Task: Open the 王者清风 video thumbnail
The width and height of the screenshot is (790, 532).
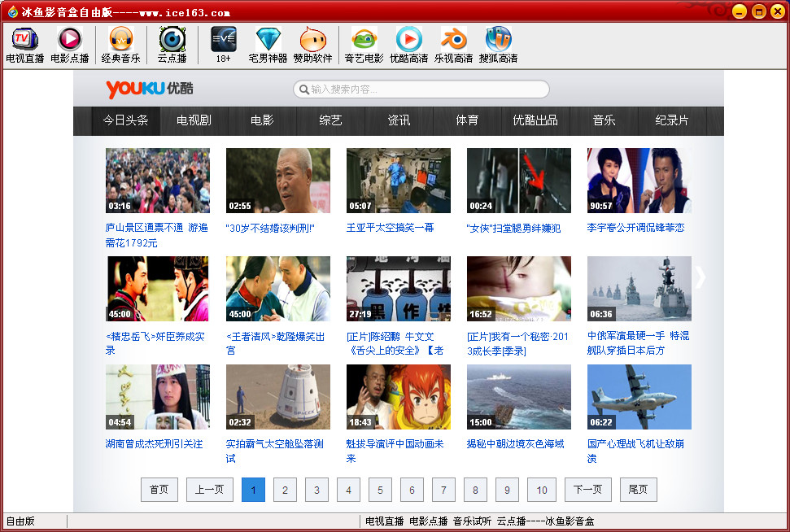Action: (278, 289)
